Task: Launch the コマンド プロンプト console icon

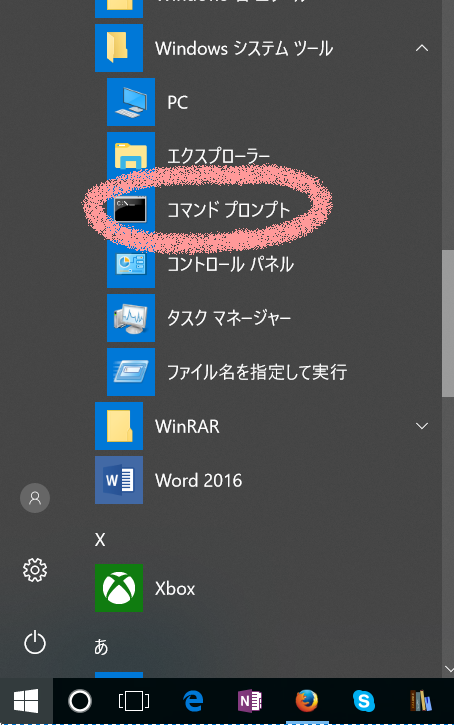Action: (x=131, y=209)
